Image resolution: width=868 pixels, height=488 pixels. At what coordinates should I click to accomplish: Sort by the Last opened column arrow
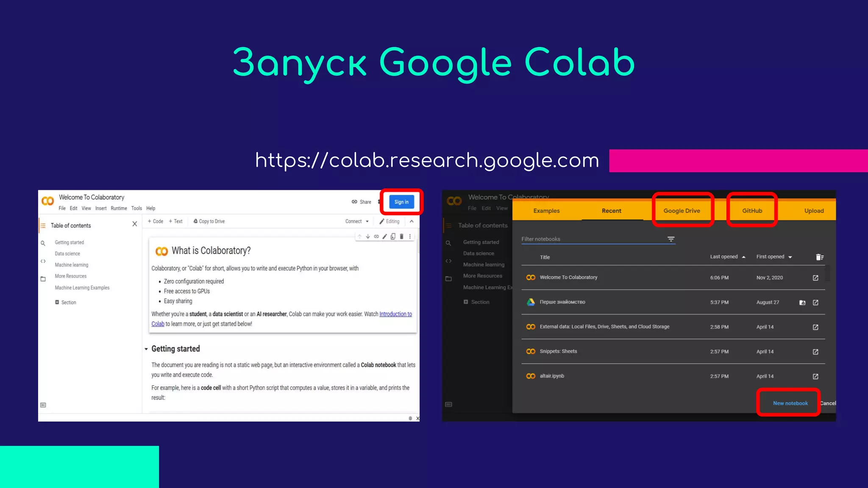[x=743, y=257]
